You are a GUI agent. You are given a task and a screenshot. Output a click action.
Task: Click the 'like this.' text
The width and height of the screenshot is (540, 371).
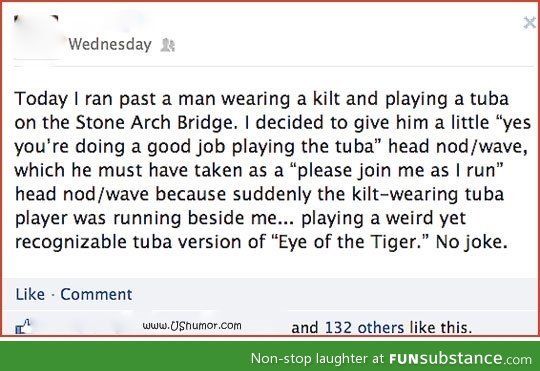click(x=440, y=327)
